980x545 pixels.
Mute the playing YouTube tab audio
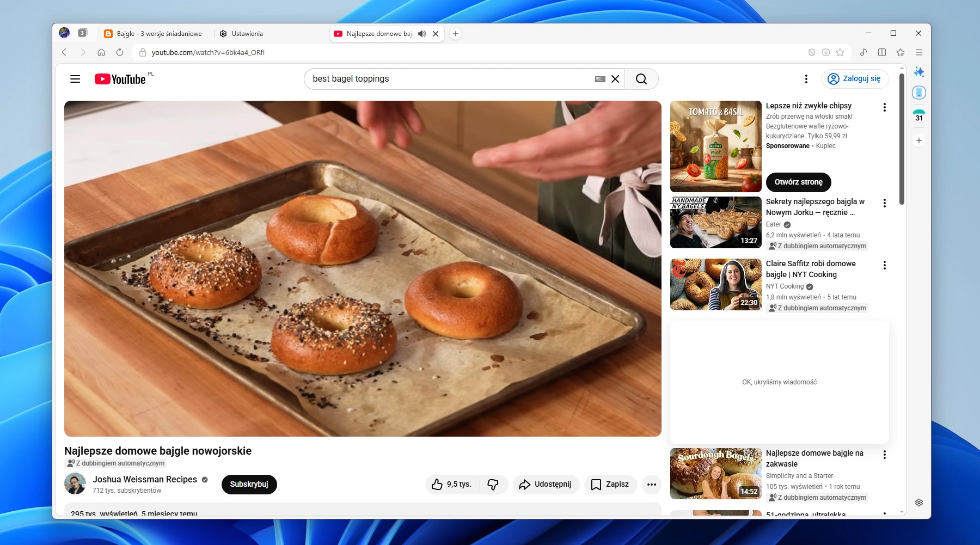click(x=422, y=34)
